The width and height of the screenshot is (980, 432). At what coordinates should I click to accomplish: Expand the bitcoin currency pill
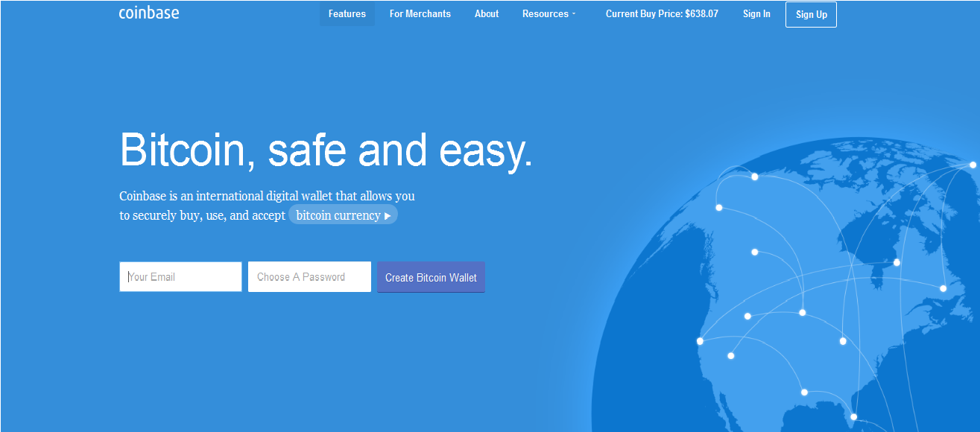343,215
